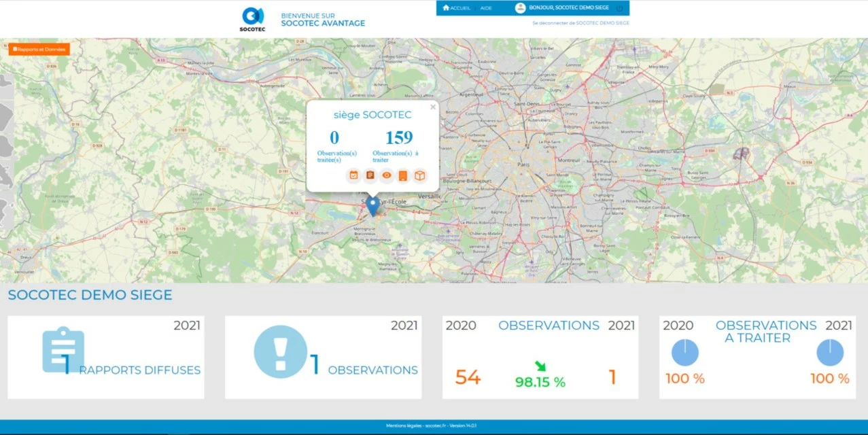
Task: Click the SOCOTEC logo
Action: (x=251, y=19)
